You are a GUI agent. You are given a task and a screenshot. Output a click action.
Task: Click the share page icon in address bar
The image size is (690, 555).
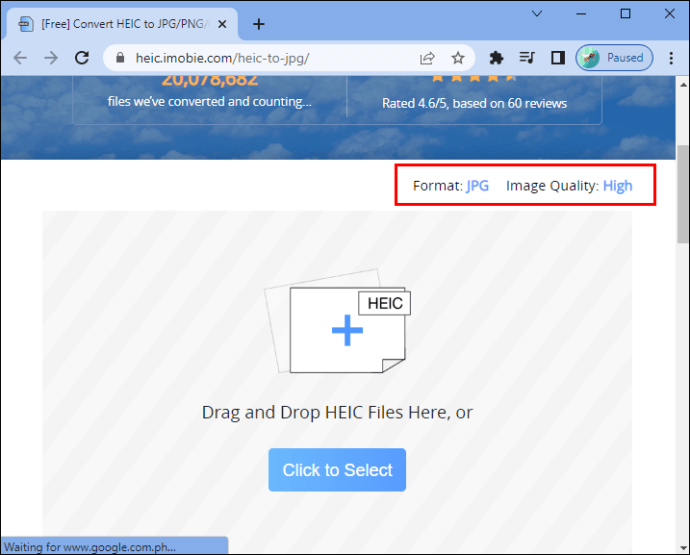[x=427, y=58]
